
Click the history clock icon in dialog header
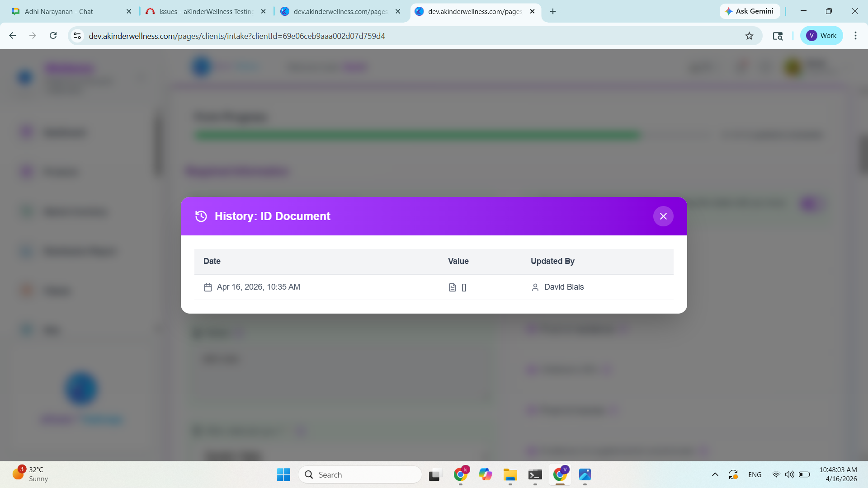pyautogui.click(x=201, y=216)
